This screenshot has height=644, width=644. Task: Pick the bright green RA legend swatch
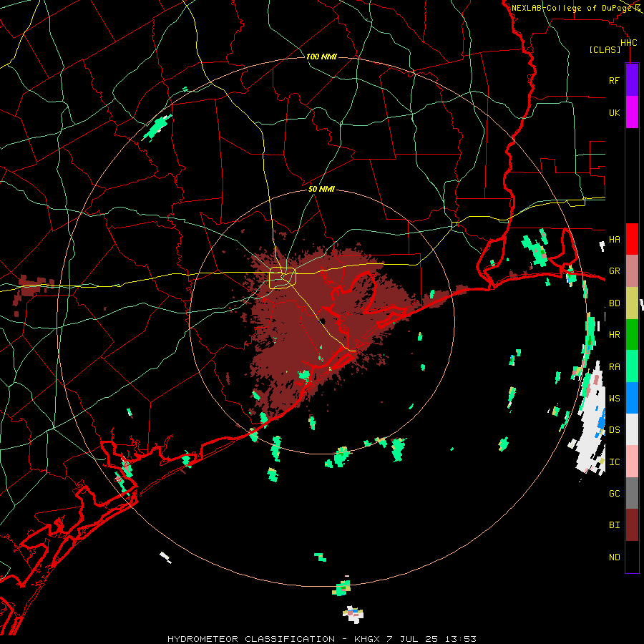pos(632,366)
